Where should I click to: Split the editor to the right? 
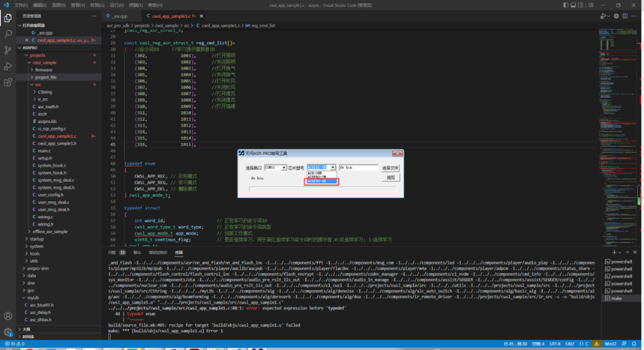click(x=625, y=16)
